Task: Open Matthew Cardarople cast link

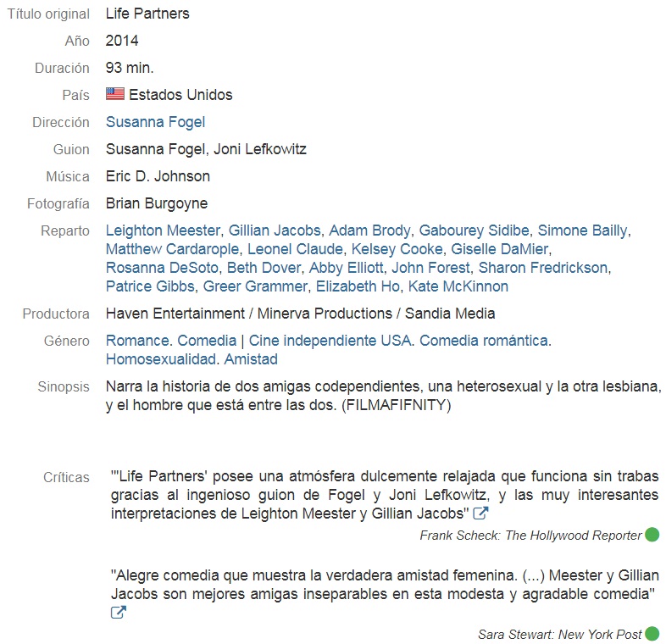Action: [173, 249]
